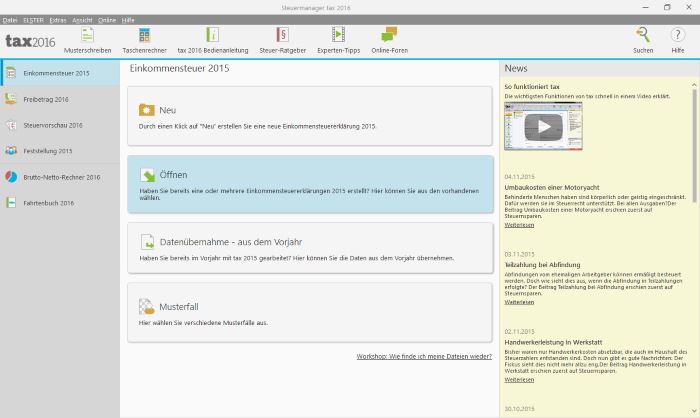This screenshot has width=700, height=418.
Task: Click the News scrollbar down arrow
Action: 694,411
